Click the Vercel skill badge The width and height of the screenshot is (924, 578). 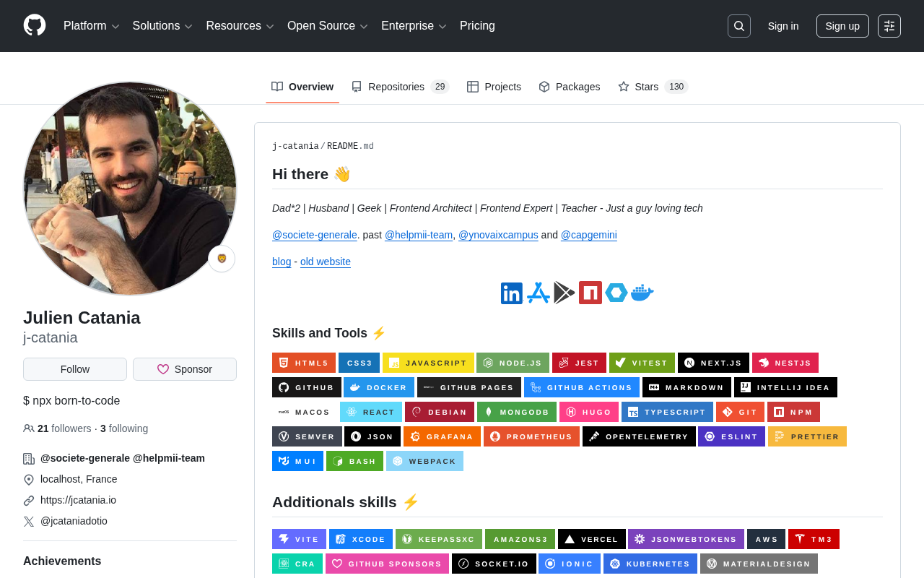(x=592, y=539)
